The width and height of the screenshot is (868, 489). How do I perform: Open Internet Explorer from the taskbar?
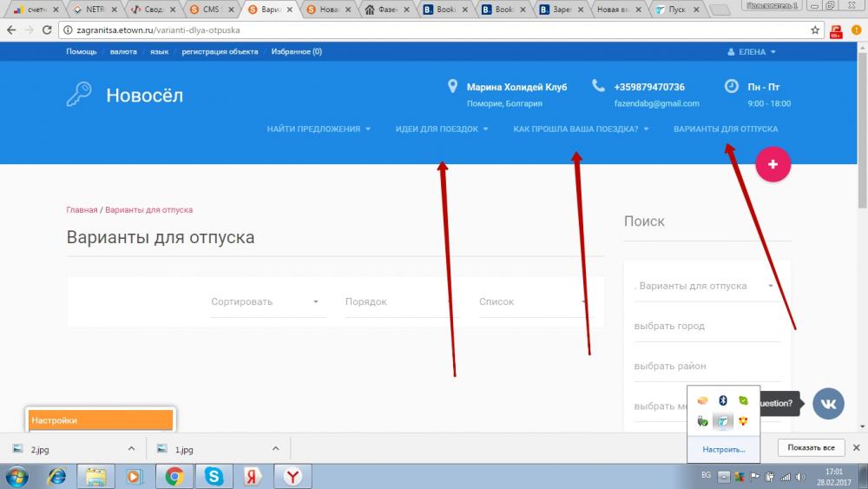pos(56,476)
